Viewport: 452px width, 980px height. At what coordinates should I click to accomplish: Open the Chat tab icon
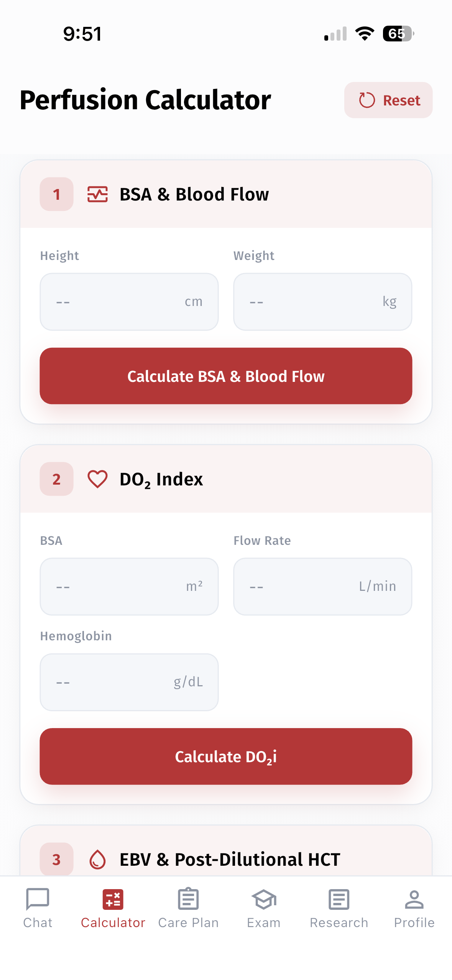[x=37, y=899]
